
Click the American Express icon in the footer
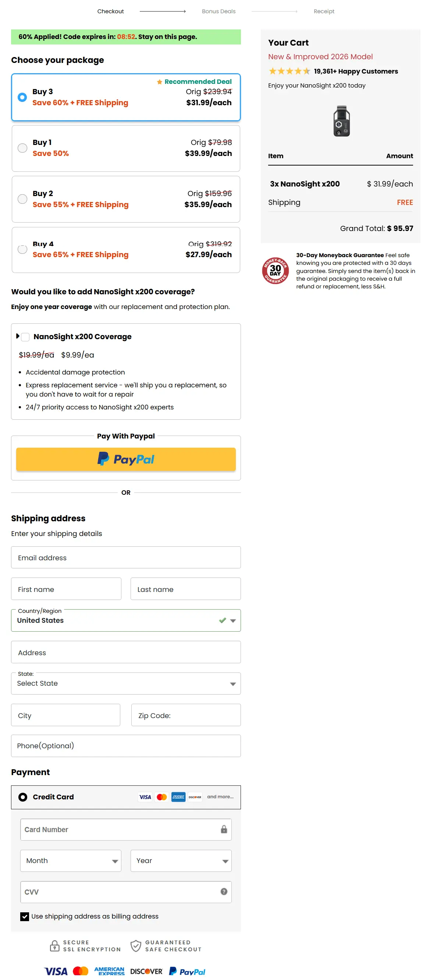click(x=109, y=970)
